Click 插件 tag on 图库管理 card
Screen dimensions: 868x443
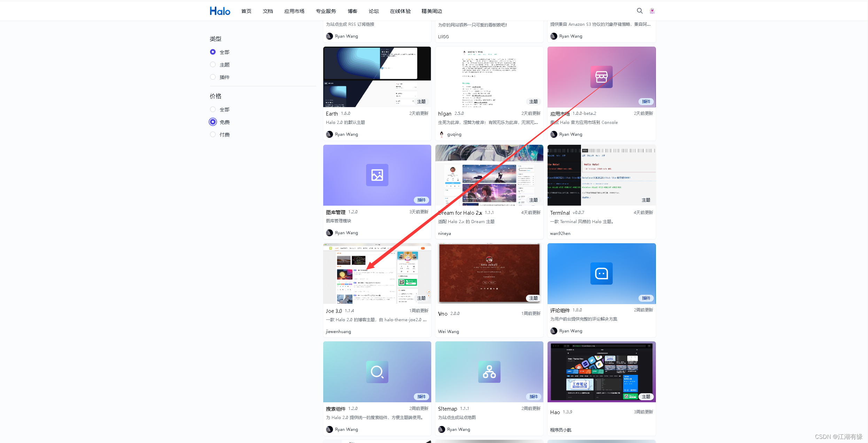(421, 200)
